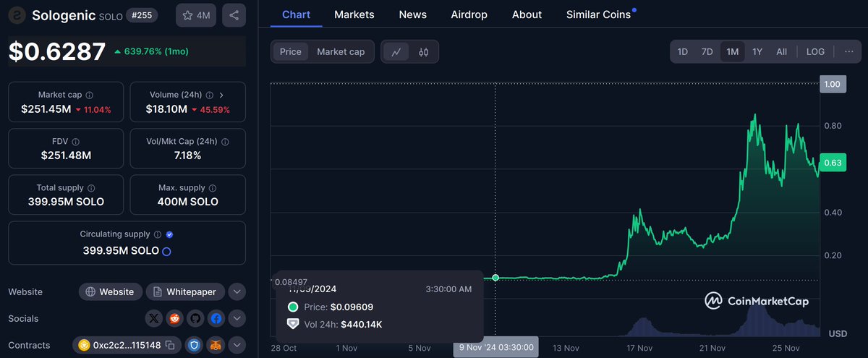Click the 1.00 price axis label

832,85
